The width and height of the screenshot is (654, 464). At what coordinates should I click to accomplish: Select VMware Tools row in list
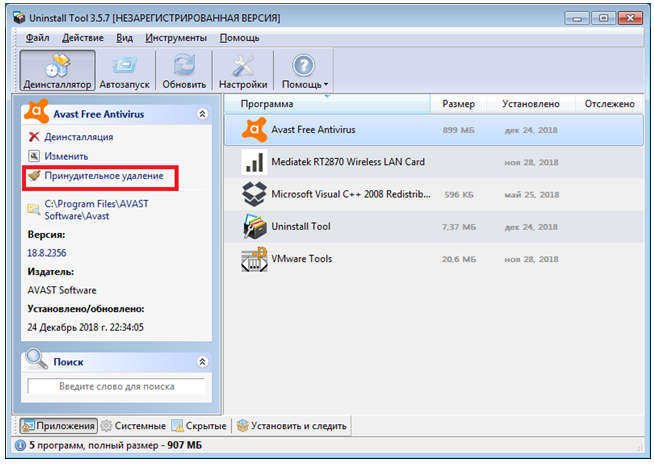[434, 259]
